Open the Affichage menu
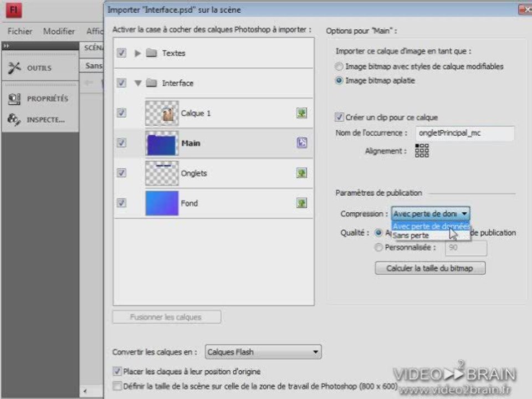The image size is (532, 399). (x=95, y=31)
